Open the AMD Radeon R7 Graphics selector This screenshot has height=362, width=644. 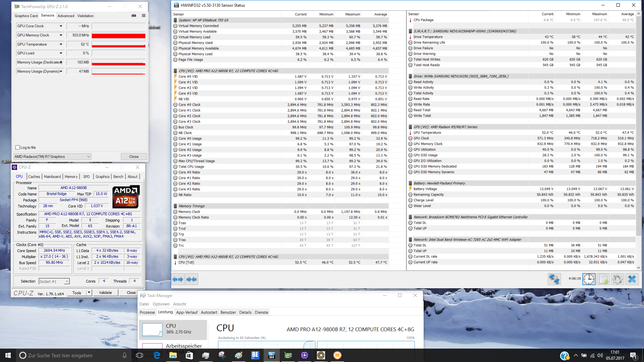[x=52, y=157]
